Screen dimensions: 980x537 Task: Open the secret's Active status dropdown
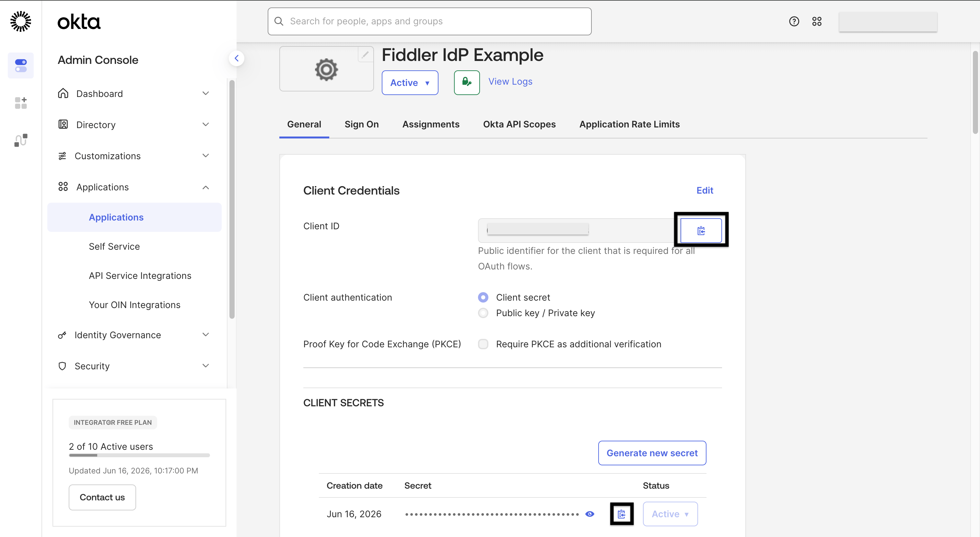[x=670, y=514]
